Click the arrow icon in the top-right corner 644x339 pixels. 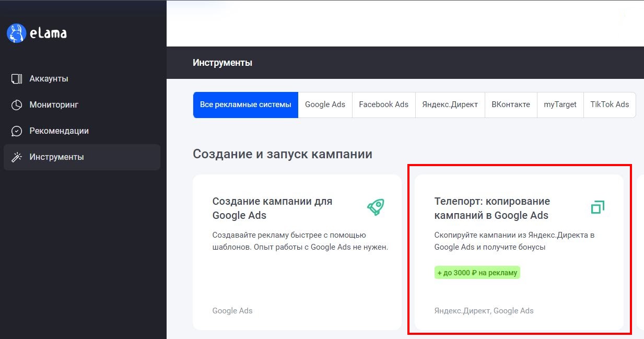[622, 16]
